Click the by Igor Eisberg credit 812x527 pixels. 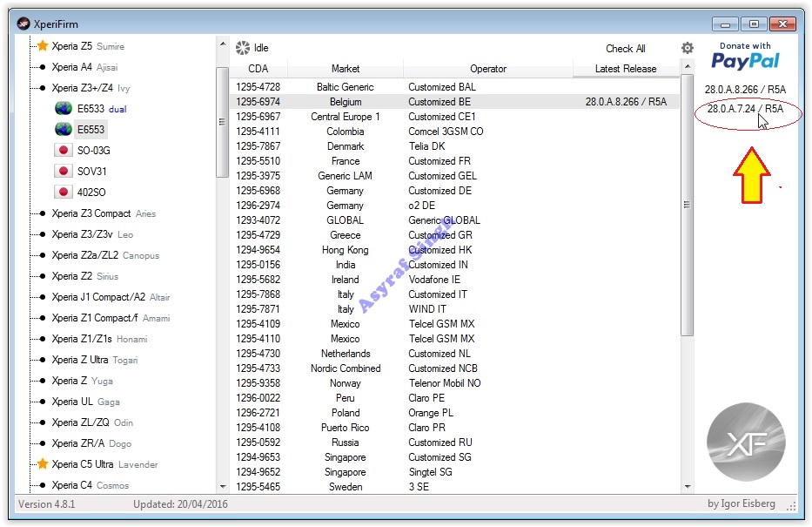click(x=741, y=503)
